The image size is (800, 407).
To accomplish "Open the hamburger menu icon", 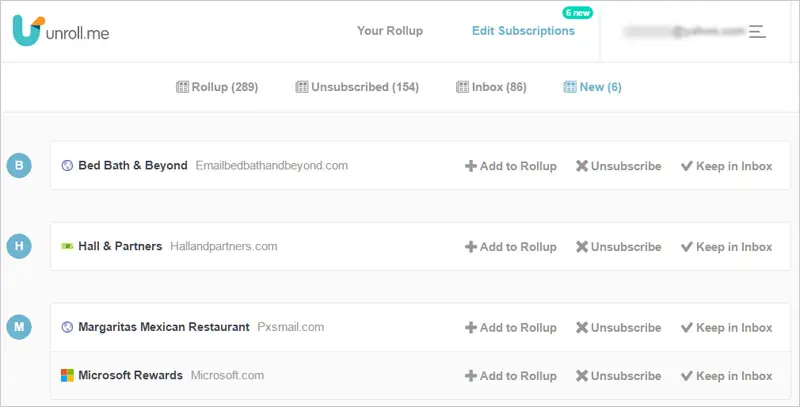I will coord(757,32).
